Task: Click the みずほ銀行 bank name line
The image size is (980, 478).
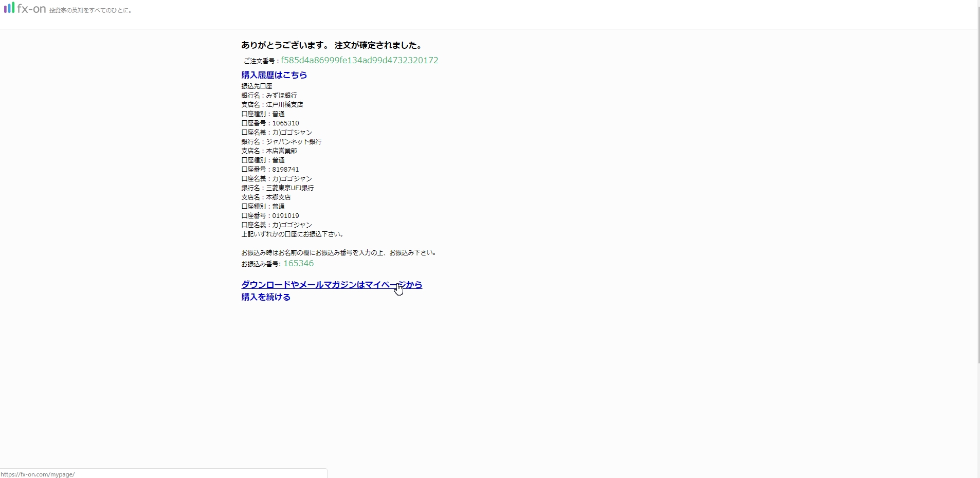Action: (269, 96)
